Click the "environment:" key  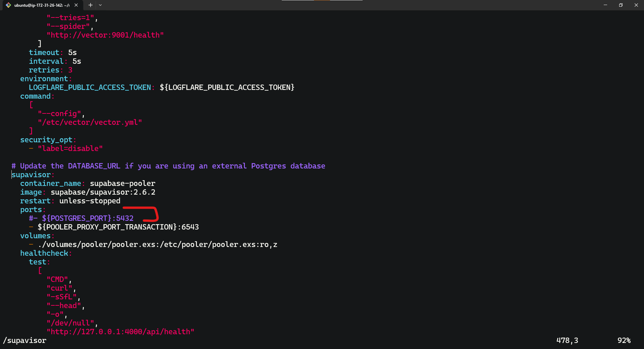click(x=46, y=79)
